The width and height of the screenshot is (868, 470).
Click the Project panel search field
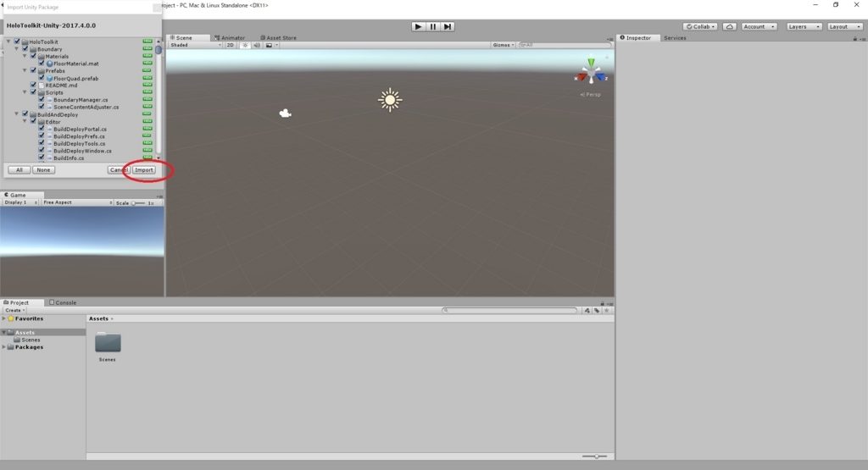tap(509, 310)
